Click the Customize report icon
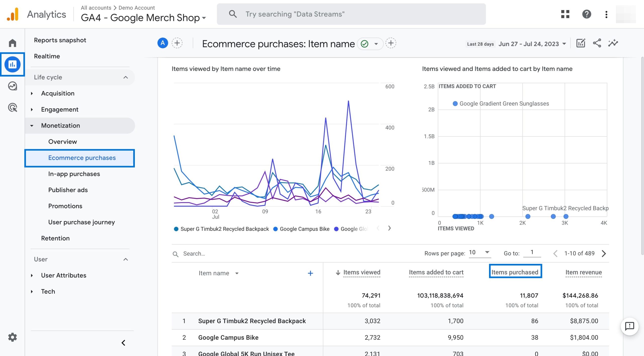 tap(581, 43)
